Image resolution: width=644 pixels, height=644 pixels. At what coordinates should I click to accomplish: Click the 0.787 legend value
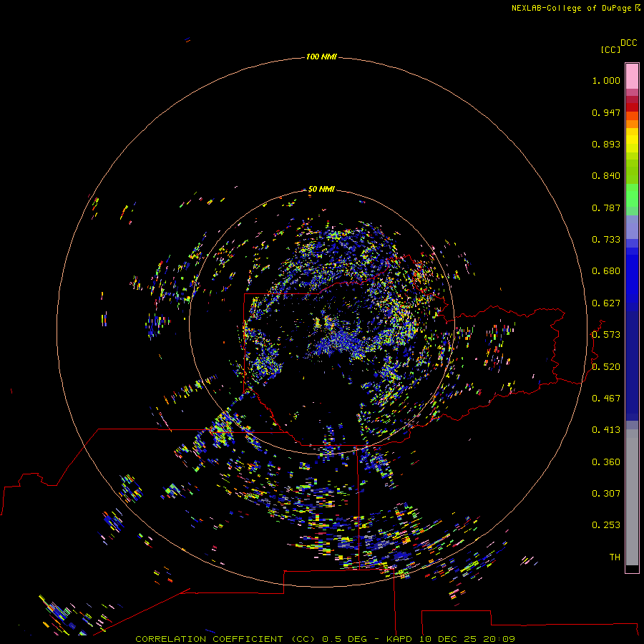606,208
